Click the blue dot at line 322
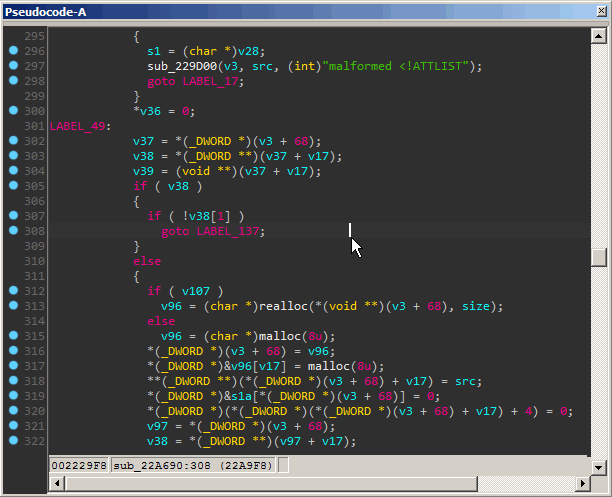The width and height of the screenshot is (612, 497). tap(13, 441)
